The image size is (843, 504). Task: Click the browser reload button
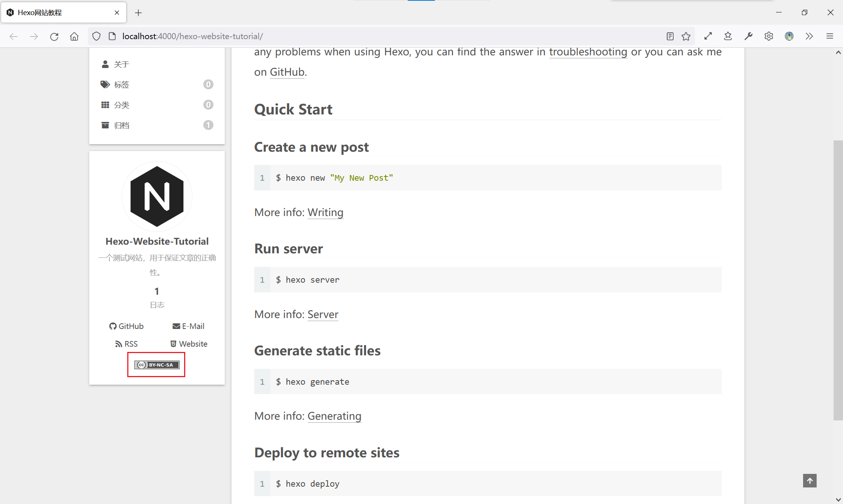[54, 37]
